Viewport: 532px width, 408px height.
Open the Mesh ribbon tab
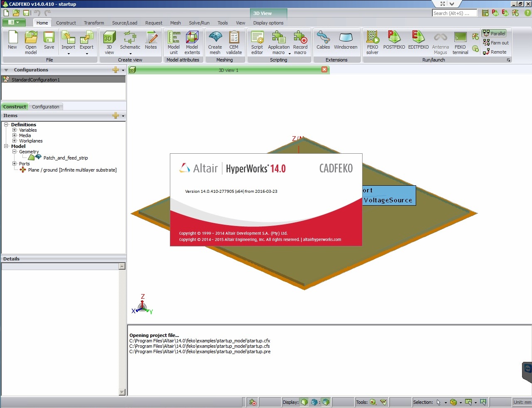[175, 23]
